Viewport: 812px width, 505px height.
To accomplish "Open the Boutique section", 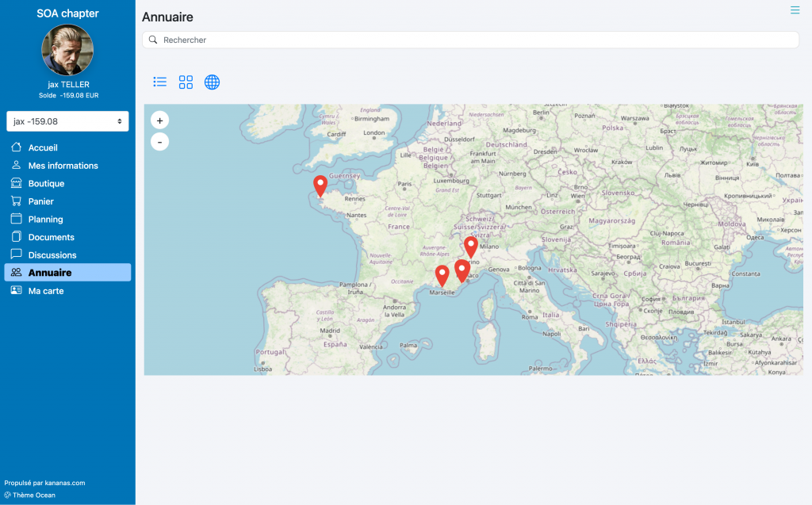I will [x=46, y=183].
